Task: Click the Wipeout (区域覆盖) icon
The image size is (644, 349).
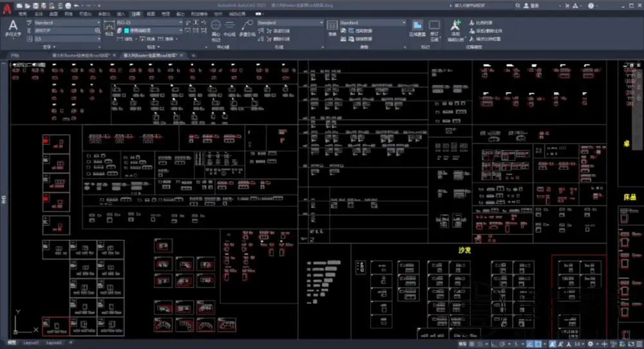Action: pos(417,27)
